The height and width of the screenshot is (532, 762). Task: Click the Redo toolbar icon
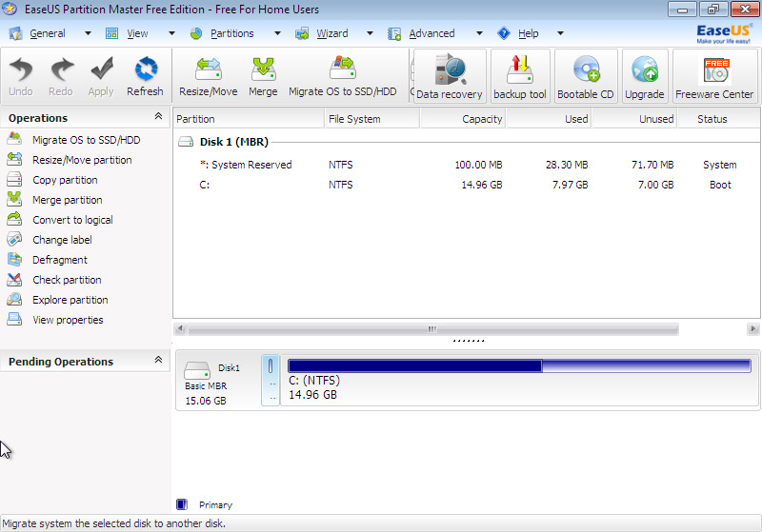[61, 76]
